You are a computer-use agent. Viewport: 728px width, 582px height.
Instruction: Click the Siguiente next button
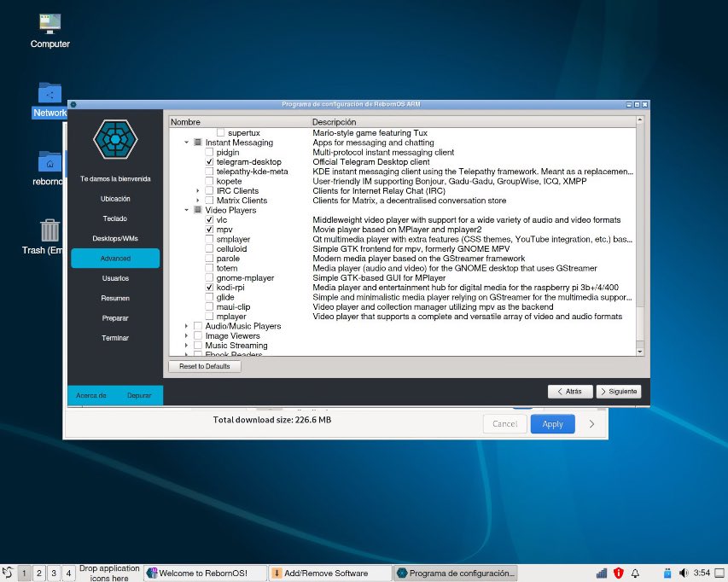619,391
